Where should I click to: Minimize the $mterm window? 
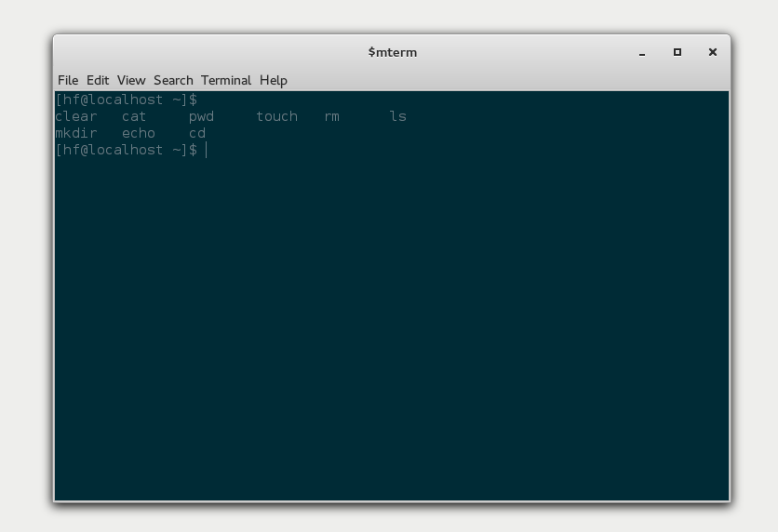pos(642,53)
